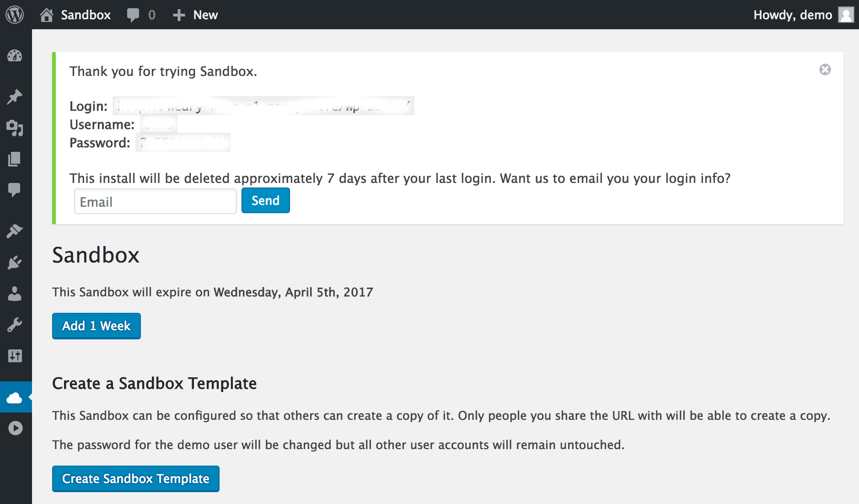Visit the Sandbox site home link
The width and height of the screenshot is (859, 504).
point(75,15)
